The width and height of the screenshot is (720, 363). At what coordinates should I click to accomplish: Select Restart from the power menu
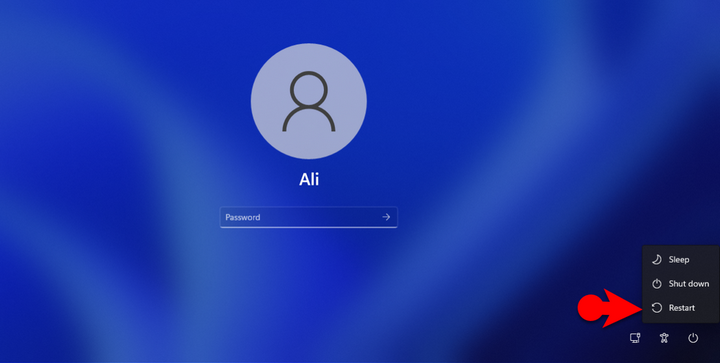tap(680, 308)
